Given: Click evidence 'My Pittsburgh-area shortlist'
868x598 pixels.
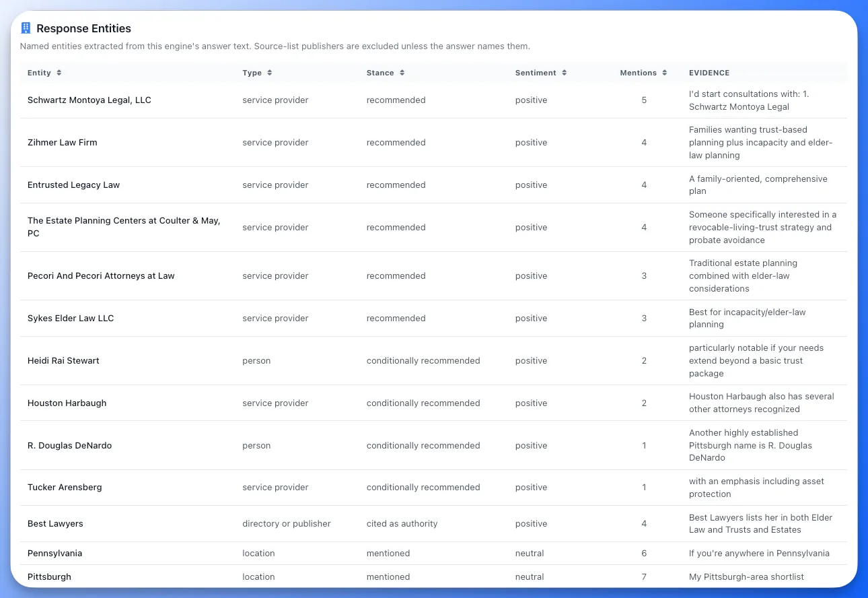Looking at the screenshot, I should [x=746, y=577].
